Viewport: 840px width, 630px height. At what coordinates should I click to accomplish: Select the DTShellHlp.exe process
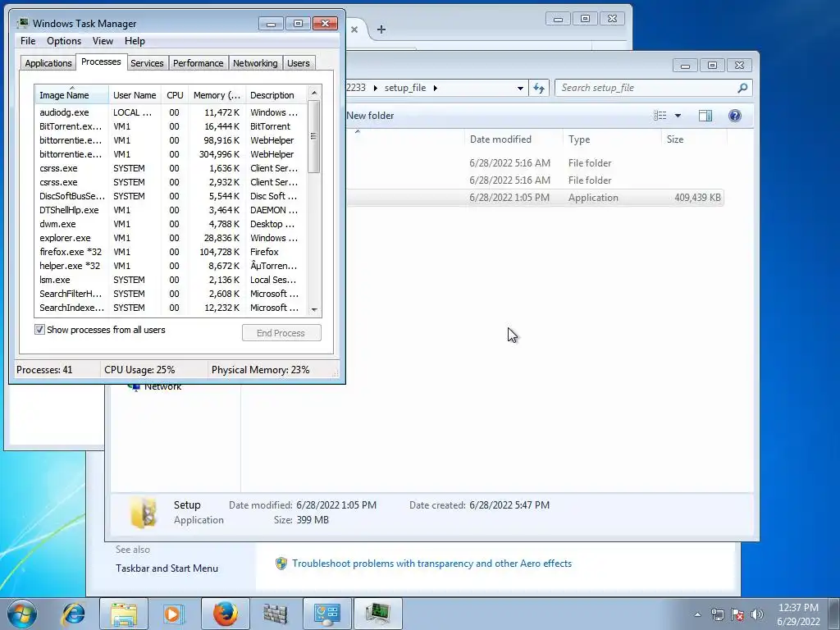(171, 210)
